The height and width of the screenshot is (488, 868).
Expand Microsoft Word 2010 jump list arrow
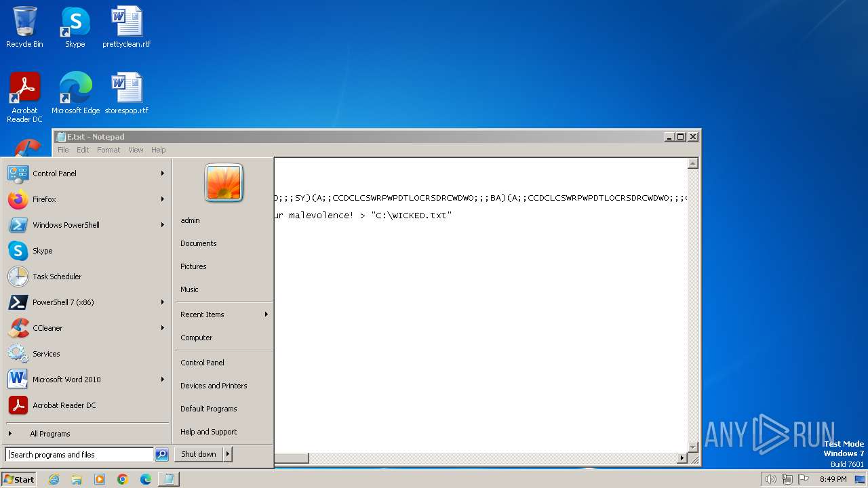click(x=163, y=380)
